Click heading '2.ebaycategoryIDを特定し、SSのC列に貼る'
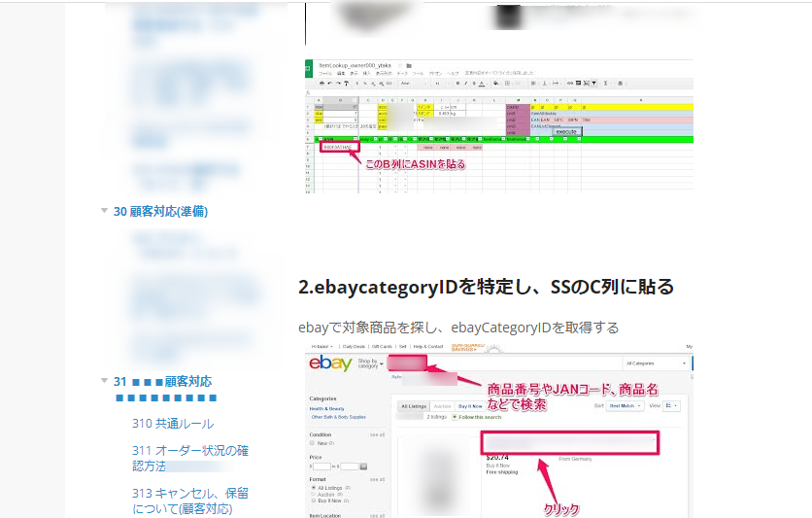The image size is (812, 518). point(486,287)
